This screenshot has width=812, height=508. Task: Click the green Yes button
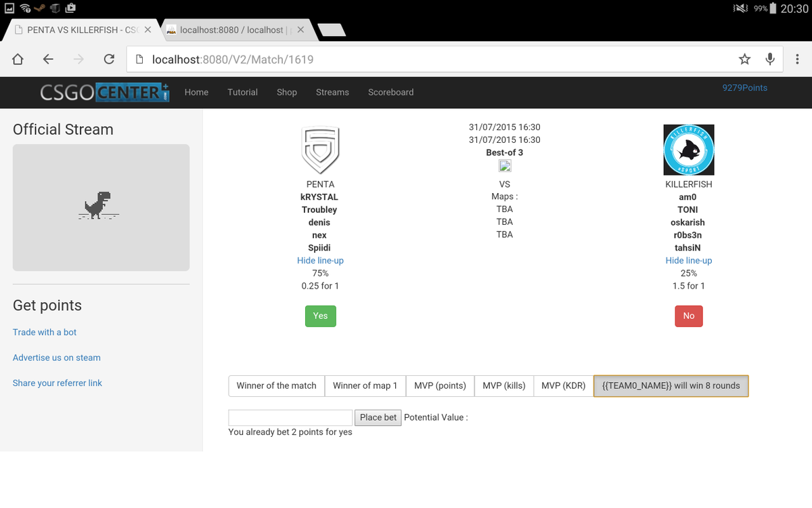(320, 316)
